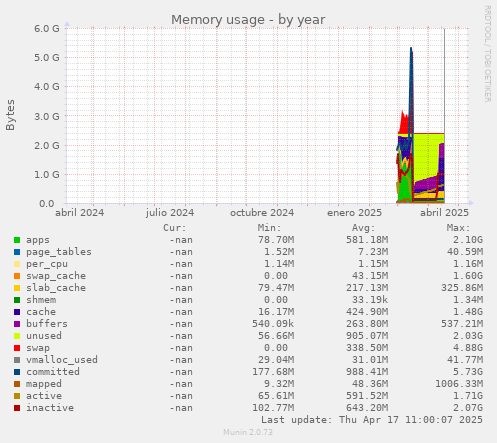Click the 'inactive' legend label
Screen dimensions: 497x443
(x=50, y=408)
